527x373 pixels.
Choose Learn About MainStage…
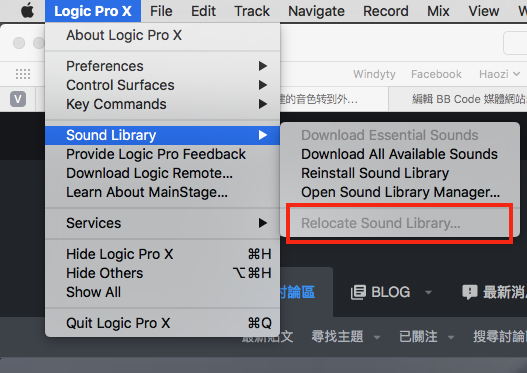click(x=162, y=192)
